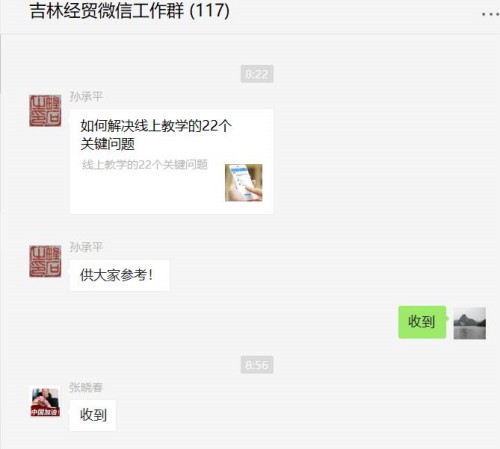Click the 8:56 timestamp label
The image size is (500, 449).
tap(257, 365)
